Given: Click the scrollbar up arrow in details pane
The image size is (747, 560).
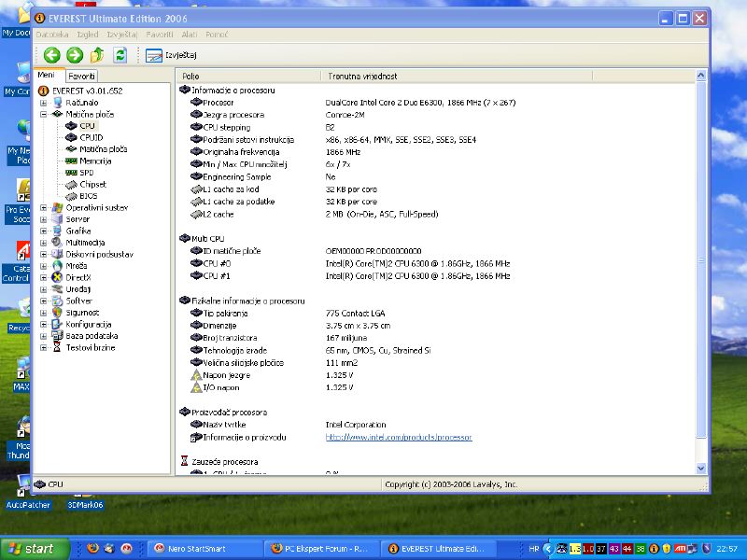Looking at the screenshot, I should point(701,76).
